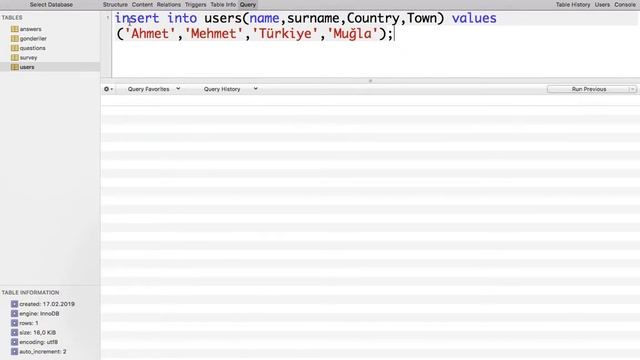The width and height of the screenshot is (640, 360).
Task: Open the Console
Action: 625,4
